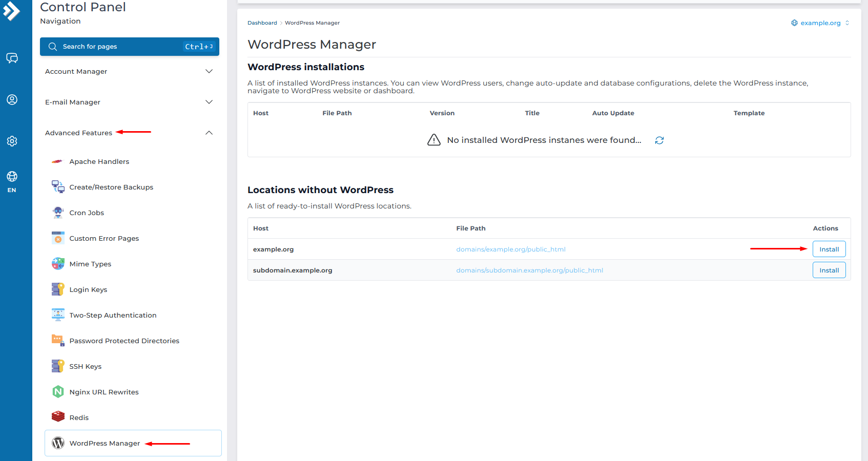Collapse the Advanced Features section
Screen dimensions: 868x461
209,133
